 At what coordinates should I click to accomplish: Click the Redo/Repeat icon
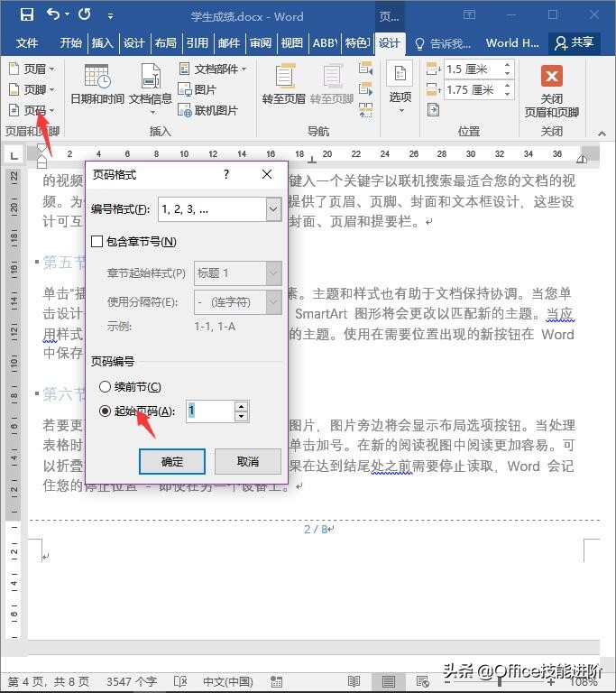[x=85, y=14]
